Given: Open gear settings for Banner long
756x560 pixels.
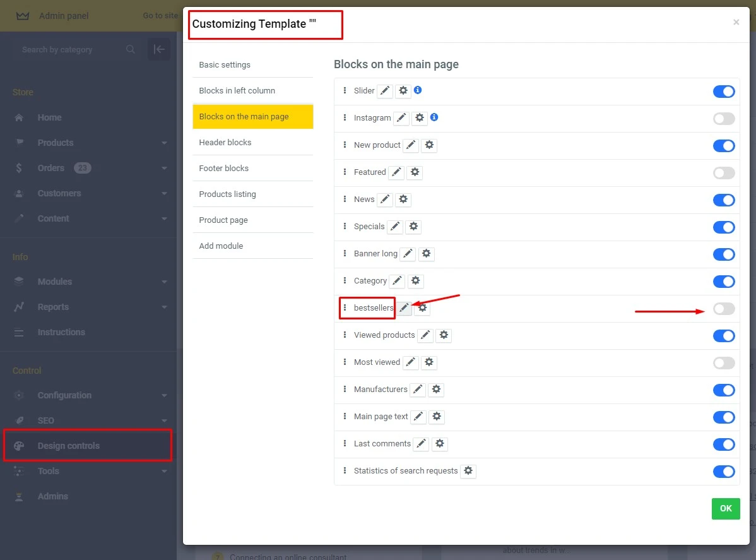Looking at the screenshot, I should 426,254.
